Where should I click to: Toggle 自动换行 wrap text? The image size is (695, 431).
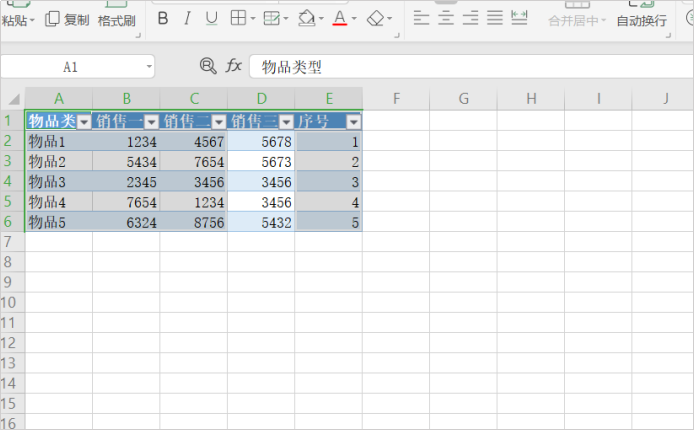641,20
